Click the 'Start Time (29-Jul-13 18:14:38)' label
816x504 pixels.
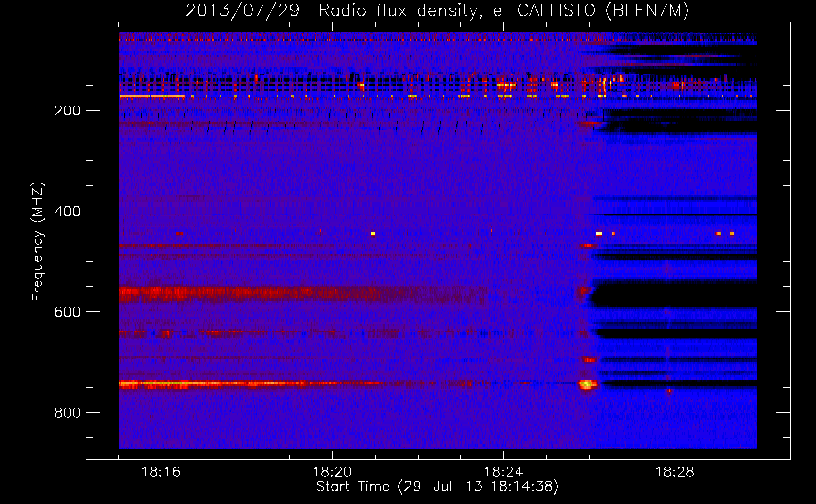(x=437, y=487)
